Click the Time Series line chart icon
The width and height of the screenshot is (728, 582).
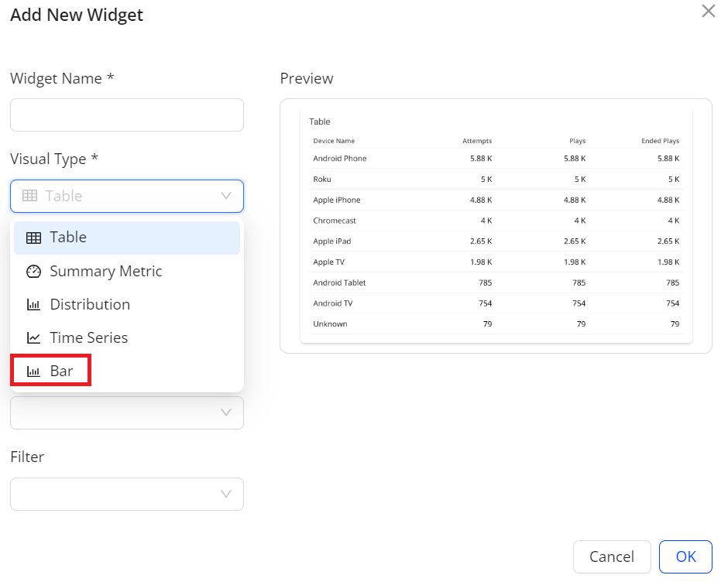[33, 338]
